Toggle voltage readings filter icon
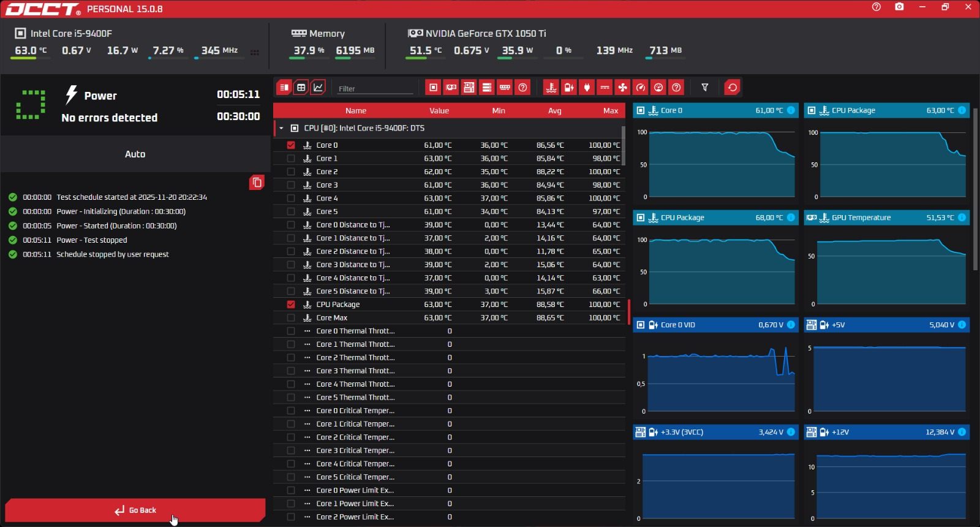980x527 pixels. pos(569,88)
